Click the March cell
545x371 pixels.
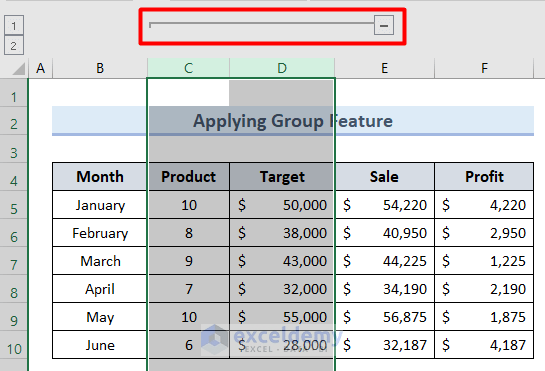pyautogui.click(x=100, y=261)
